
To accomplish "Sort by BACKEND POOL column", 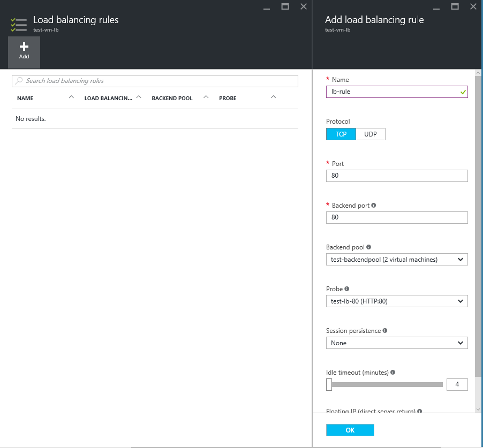I will pos(172,98).
